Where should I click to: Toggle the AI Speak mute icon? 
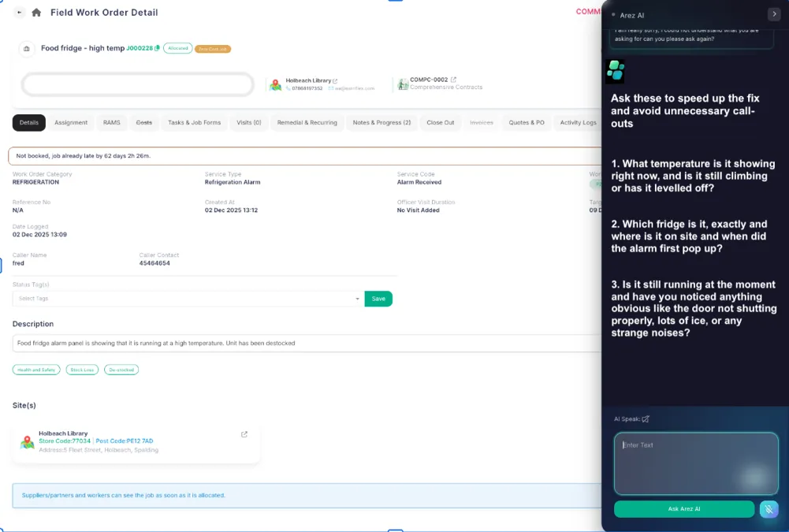pyautogui.click(x=646, y=419)
